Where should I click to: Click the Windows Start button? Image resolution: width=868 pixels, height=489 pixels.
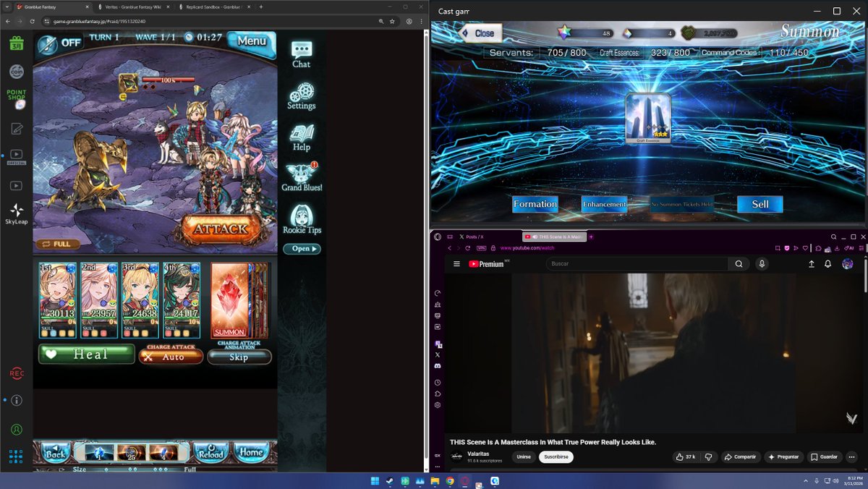point(375,481)
